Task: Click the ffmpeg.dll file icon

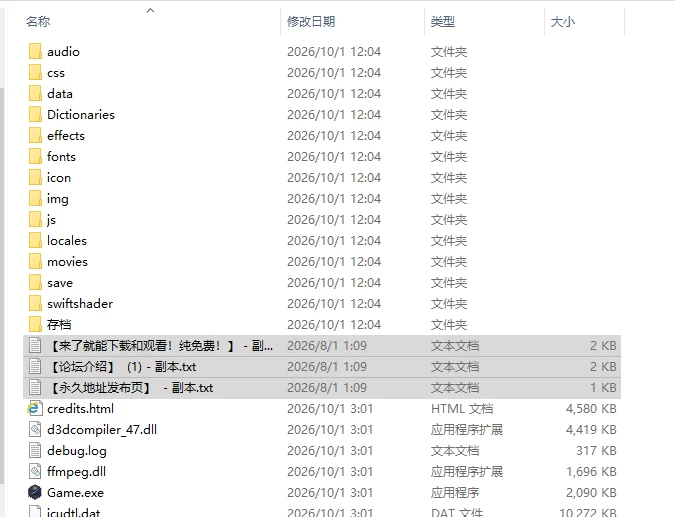Action: click(x=35, y=472)
